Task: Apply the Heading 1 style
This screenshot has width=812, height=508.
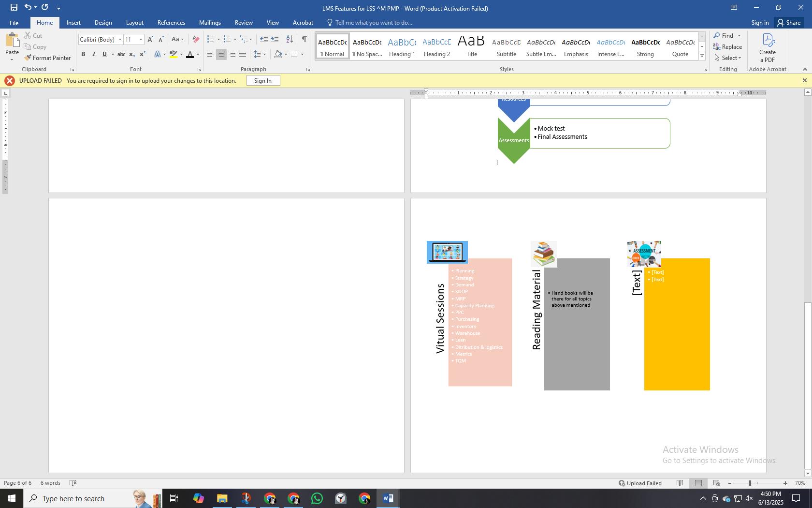Action: coord(402,46)
